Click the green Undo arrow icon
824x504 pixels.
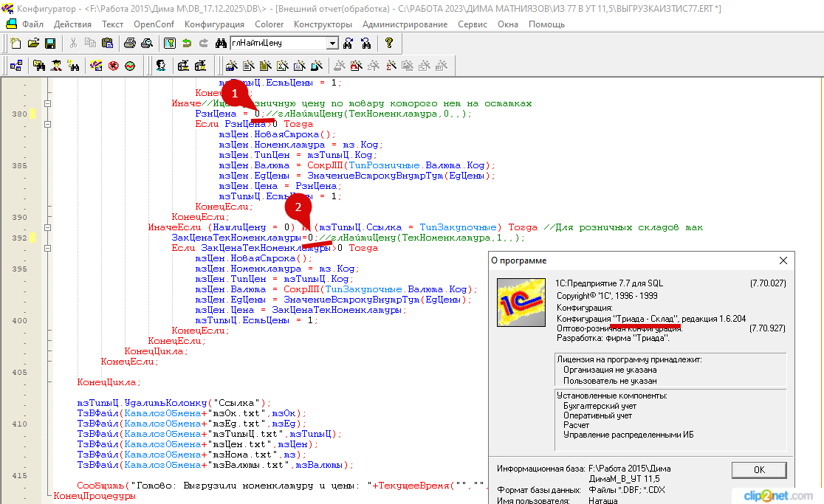tap(188, 44)
